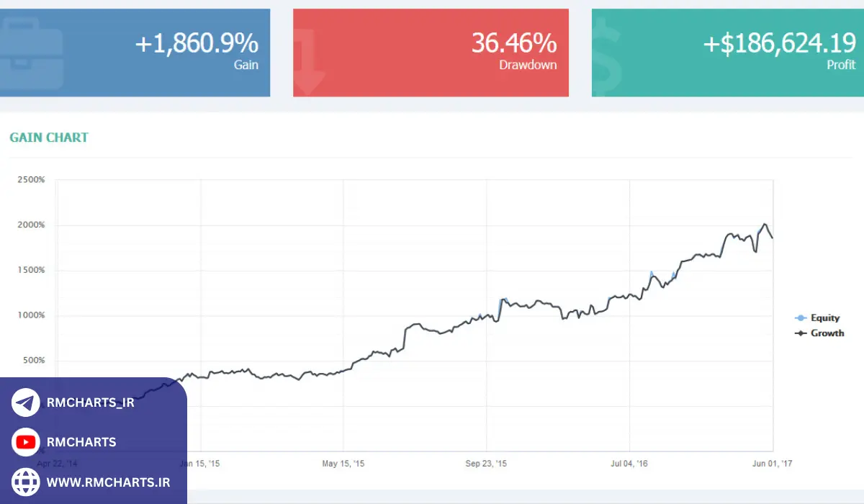The width and height of the screenshot is (864, 504).
Task: Select the 36.46% drawdown value
Action: [x=514, y=44]
